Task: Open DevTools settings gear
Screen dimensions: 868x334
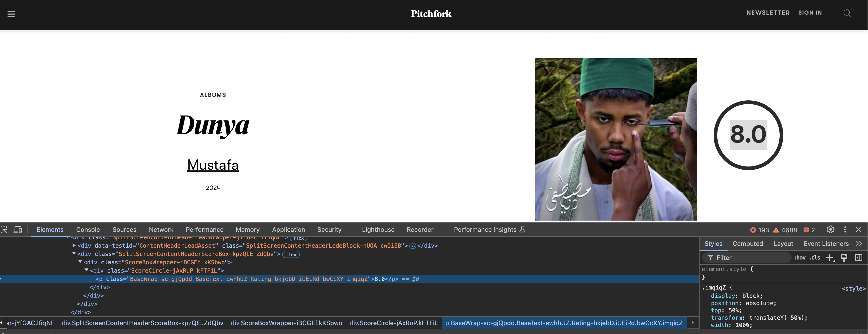Action: (x=831, y=230)
